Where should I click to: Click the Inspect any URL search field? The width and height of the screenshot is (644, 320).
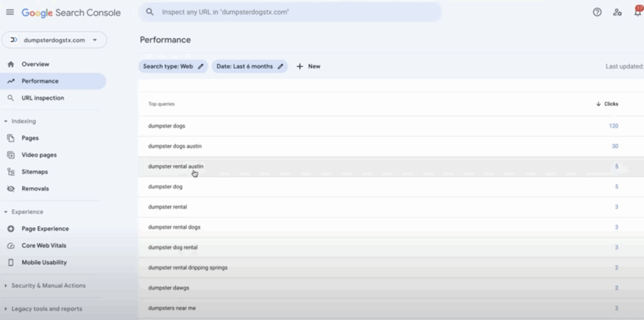[289, 12]
